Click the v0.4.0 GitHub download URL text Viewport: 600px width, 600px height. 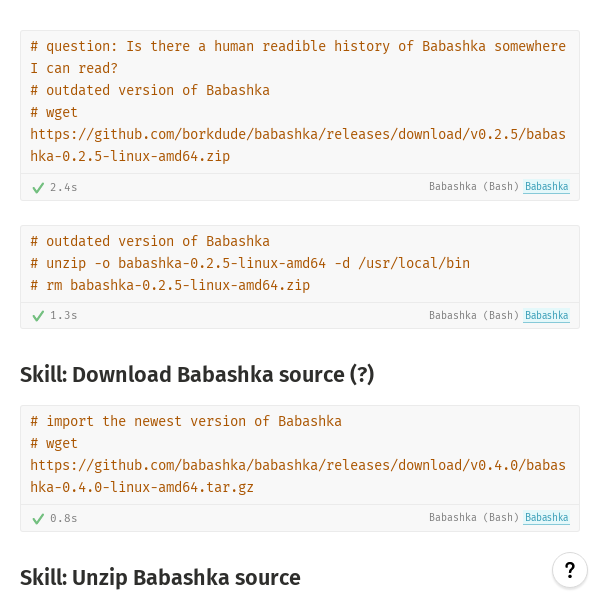(298, 465)
